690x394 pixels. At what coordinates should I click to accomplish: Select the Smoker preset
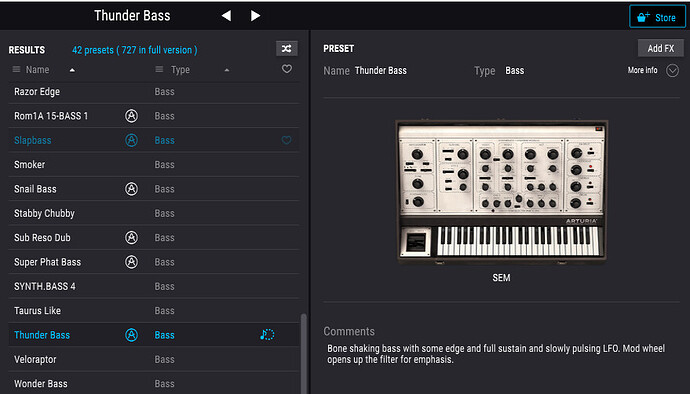tap(154, 165)
